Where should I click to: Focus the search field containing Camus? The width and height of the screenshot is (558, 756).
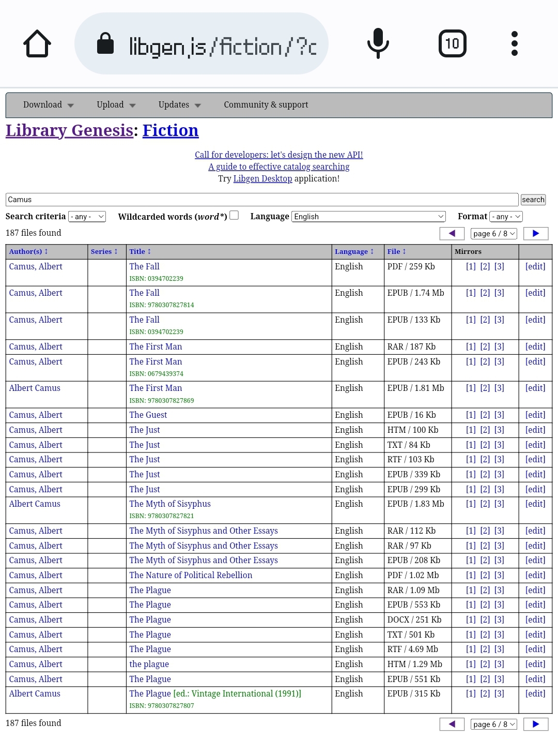[262, 200]
